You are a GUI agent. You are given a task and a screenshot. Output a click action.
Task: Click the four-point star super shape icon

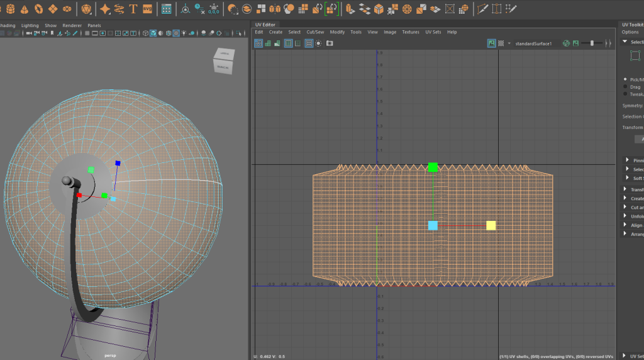pyautogui.click(x=105, y=9)
